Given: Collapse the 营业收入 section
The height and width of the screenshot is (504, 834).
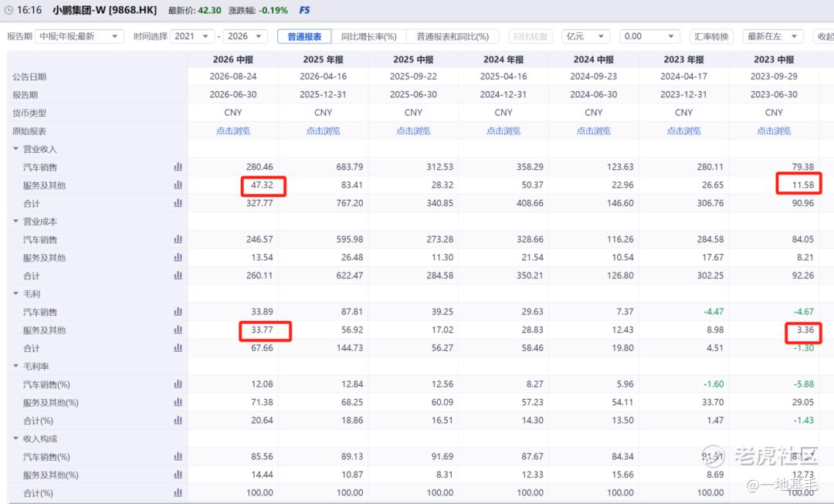Looking at the screenshot, I should pyautogui.click(x=15, y=149).
